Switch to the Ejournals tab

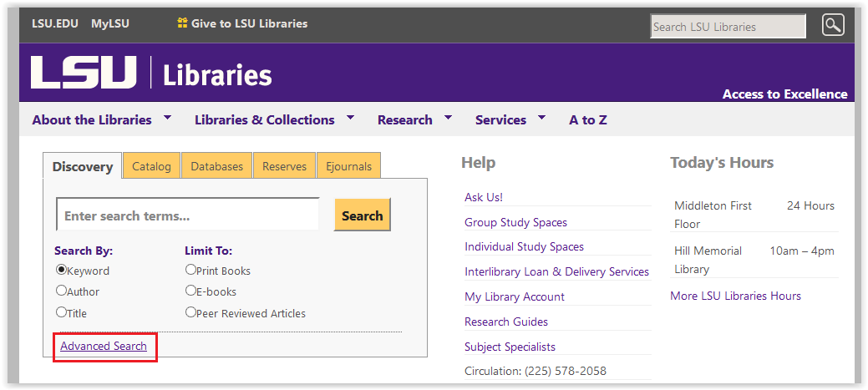348,166
